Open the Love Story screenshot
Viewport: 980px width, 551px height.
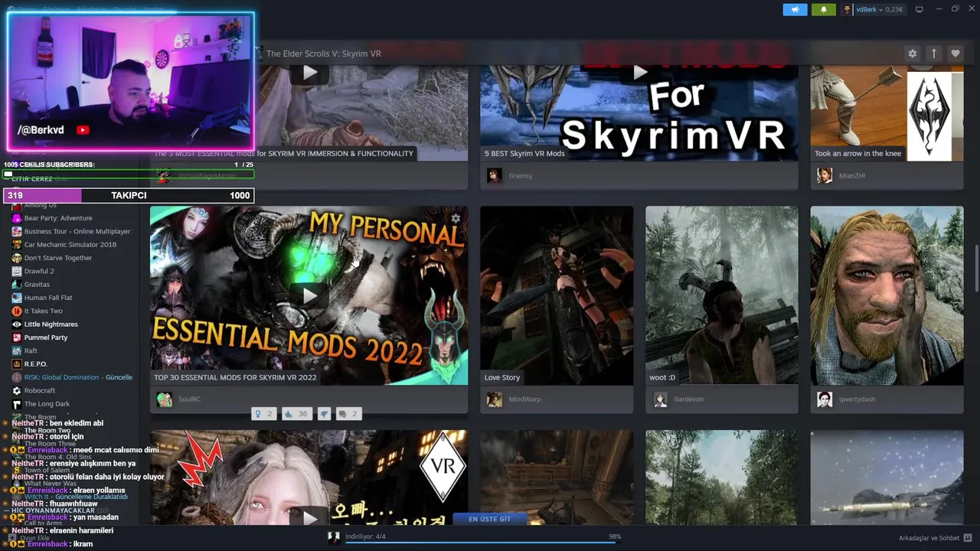(557, 295)
